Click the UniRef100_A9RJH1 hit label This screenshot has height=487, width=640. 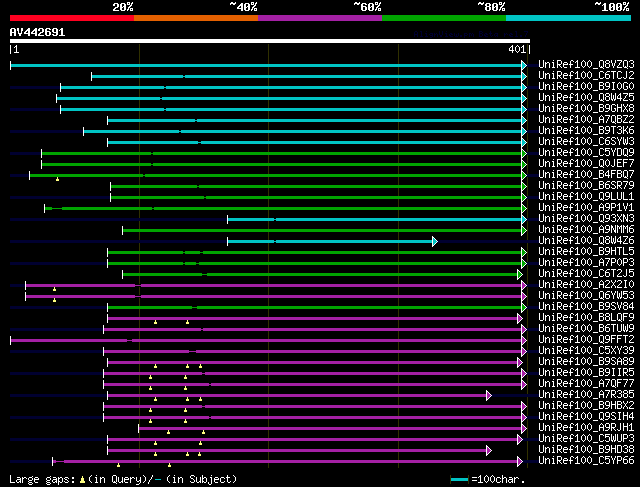click(x=586, y=428)
